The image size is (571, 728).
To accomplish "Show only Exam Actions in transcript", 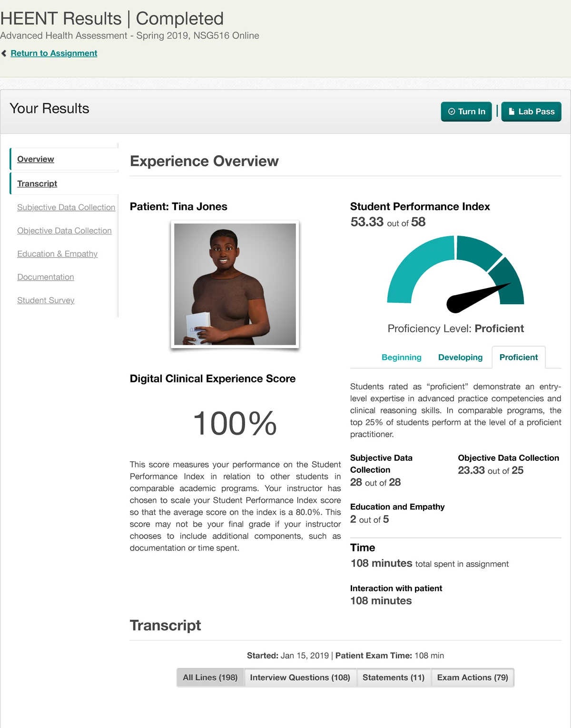I will click(x=473, y=677).
